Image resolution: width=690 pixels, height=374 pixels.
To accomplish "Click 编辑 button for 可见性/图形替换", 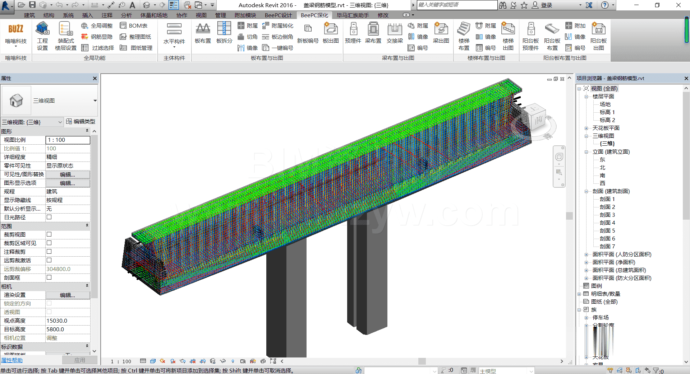I will pos(67,174).
